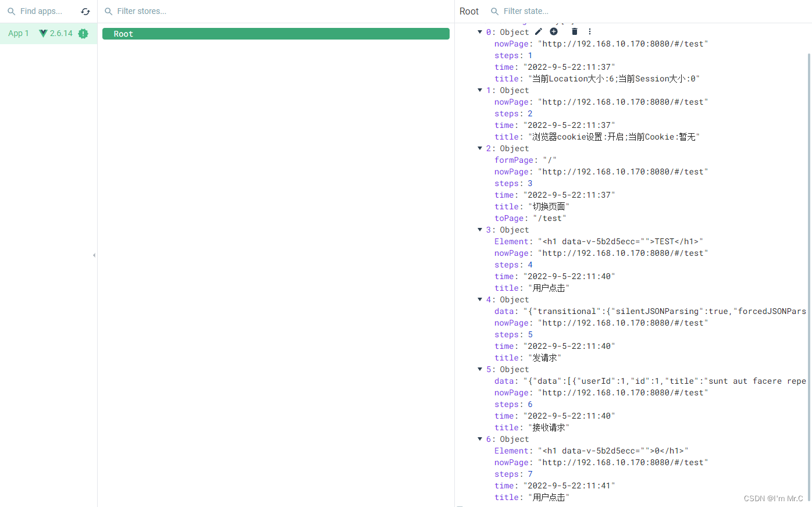The height and width of the screenshot is (507, 812).
Task: Click the Element value ending in 0</h1>
Action: click(613, 451)
